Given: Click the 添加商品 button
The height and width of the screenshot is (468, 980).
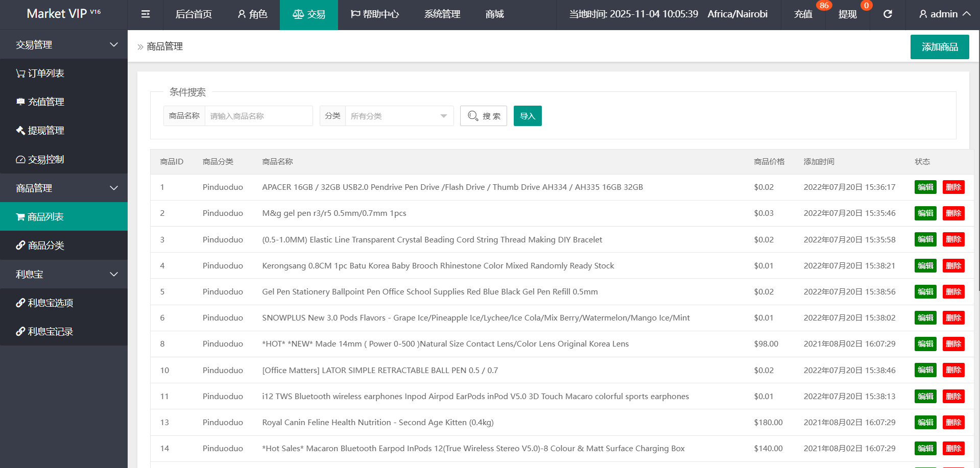Looking at the screenshot, I should tap(939, 47).
